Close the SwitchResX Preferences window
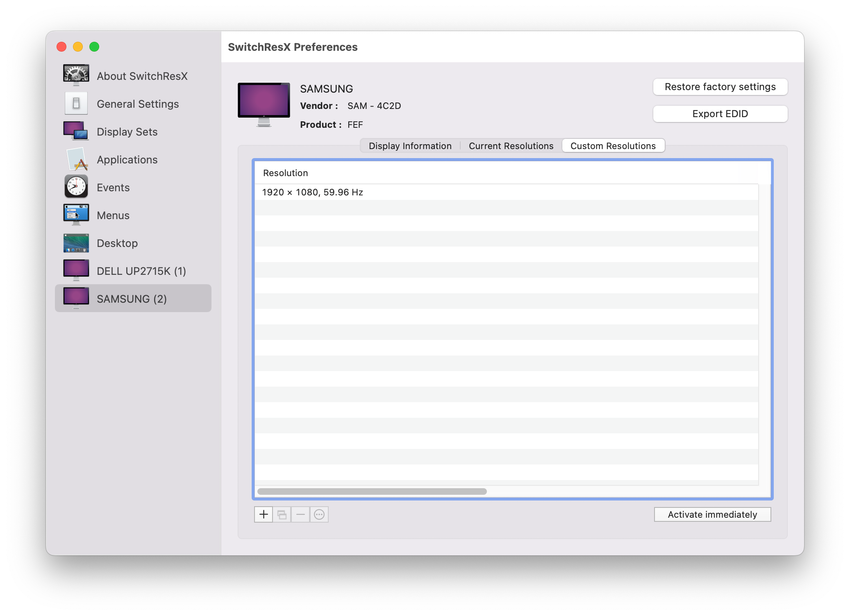The width and height of the screenshot is (850, 616). pos(61,47)
